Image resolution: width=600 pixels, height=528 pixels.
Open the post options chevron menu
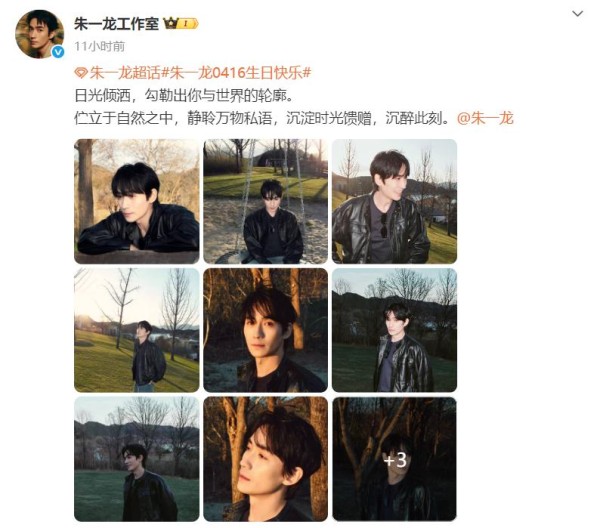pyautogui.click(x=577, y=14)
